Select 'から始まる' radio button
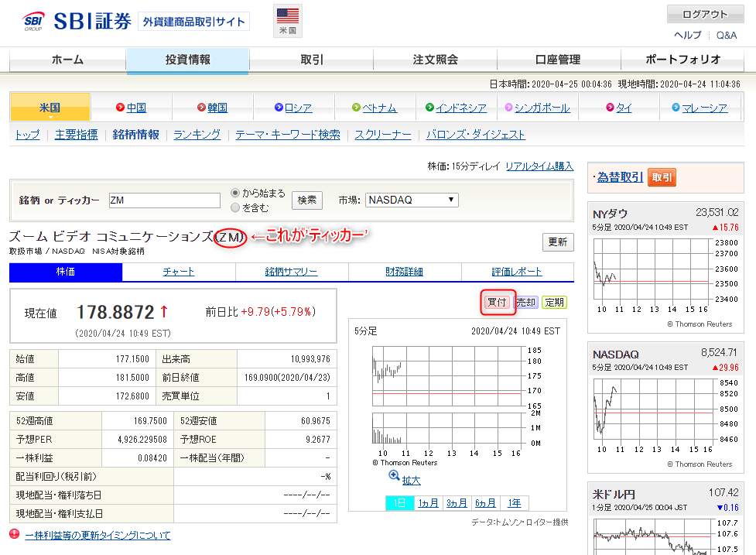The image size is (756, 555). [x=235, y=193]
